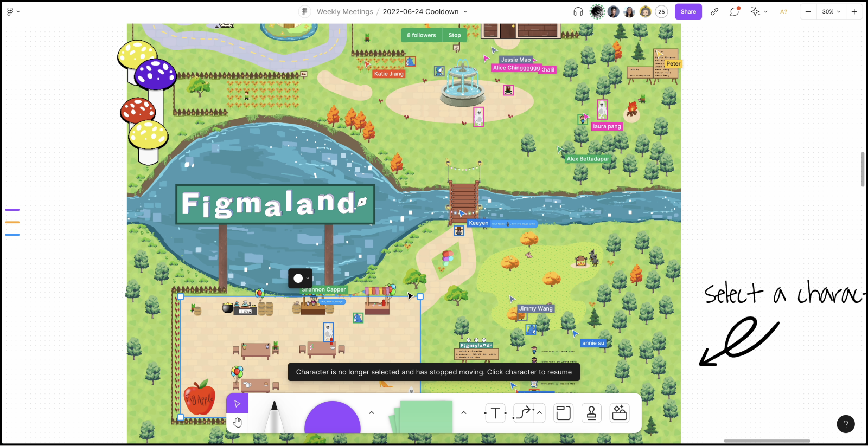Open the Stamp tool
868x446 pixels.
click(x=591, y=413)
